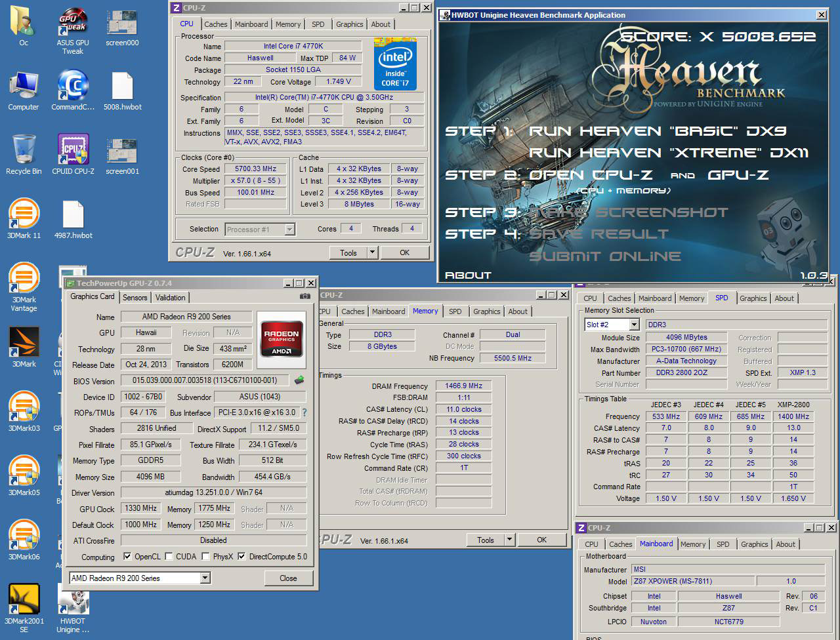
Task: Open the 5008.hwbot file on desktop
Action: (122, 87)
